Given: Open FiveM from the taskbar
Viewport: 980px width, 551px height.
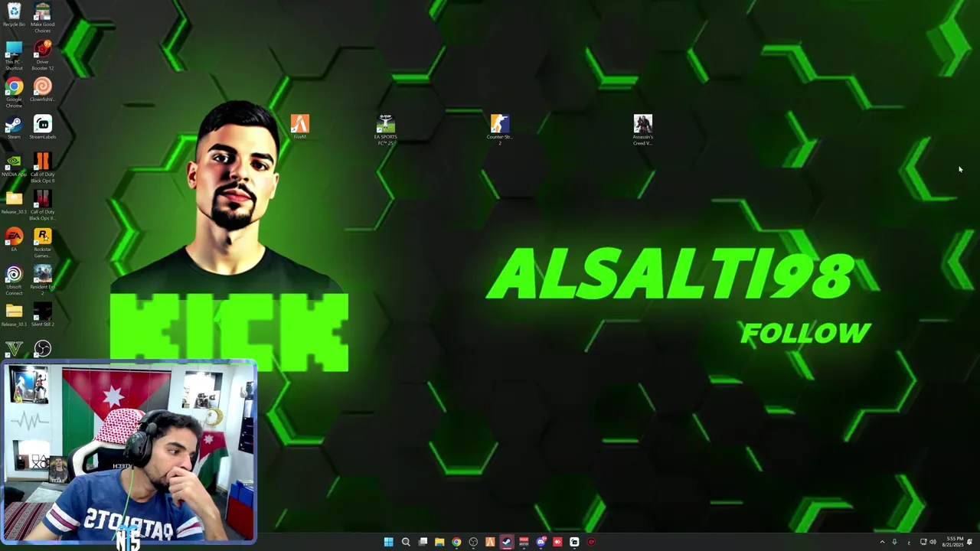Looking at the screenshot, I should tap(490, 542).
